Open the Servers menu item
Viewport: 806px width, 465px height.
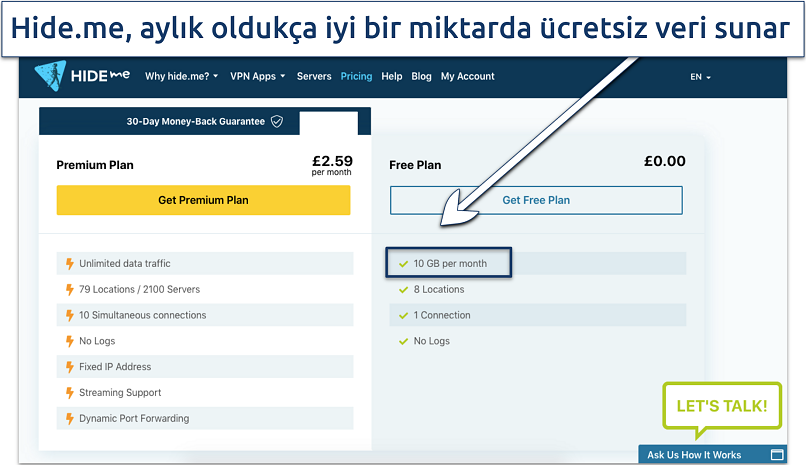click(x=314, y=76)
